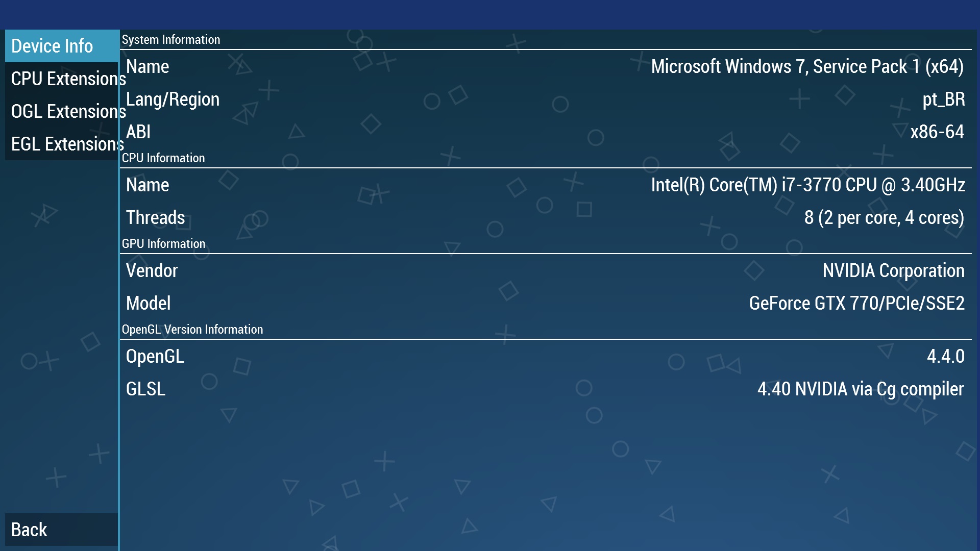Click the CPU Information section header
This screenshot has height=551, width=980.
pos(163,158)
